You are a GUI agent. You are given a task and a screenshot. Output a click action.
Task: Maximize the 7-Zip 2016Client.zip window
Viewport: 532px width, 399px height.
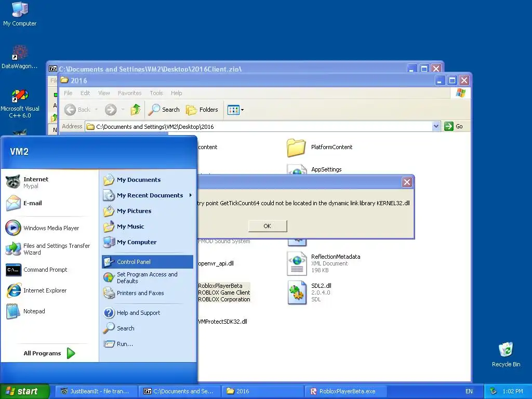(x=424, y=69)
